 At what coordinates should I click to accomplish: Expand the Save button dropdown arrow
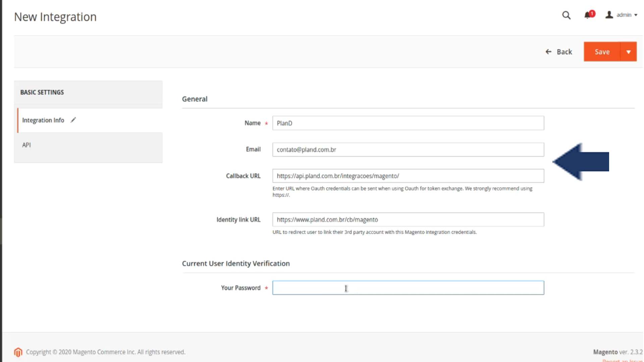[629, 52]
